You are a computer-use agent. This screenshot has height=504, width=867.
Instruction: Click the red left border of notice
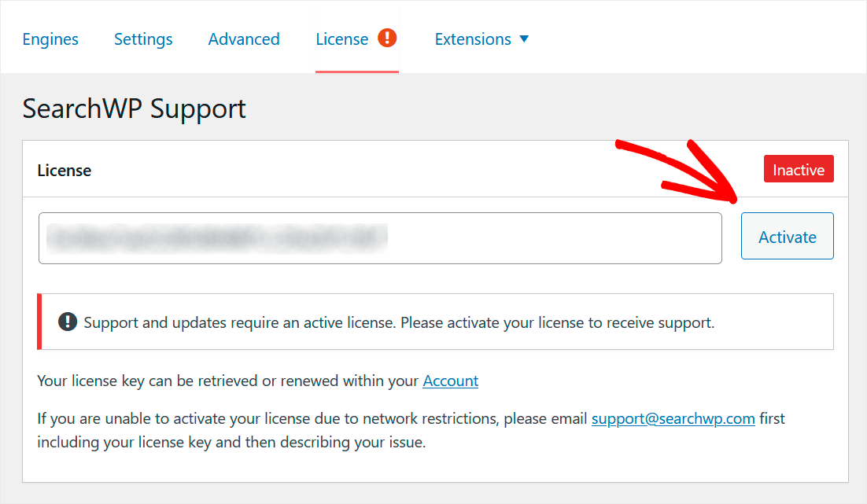39,322
